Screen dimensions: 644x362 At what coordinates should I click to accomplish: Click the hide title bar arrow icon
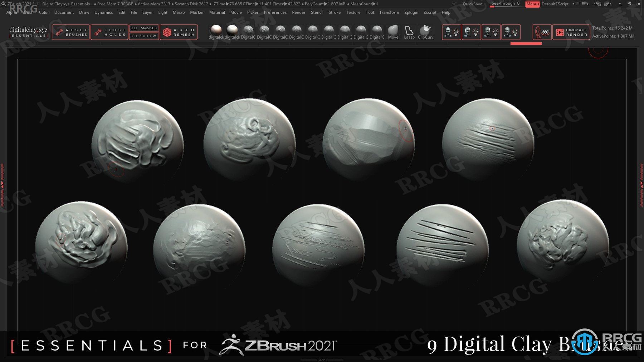(x=619, y=4)
